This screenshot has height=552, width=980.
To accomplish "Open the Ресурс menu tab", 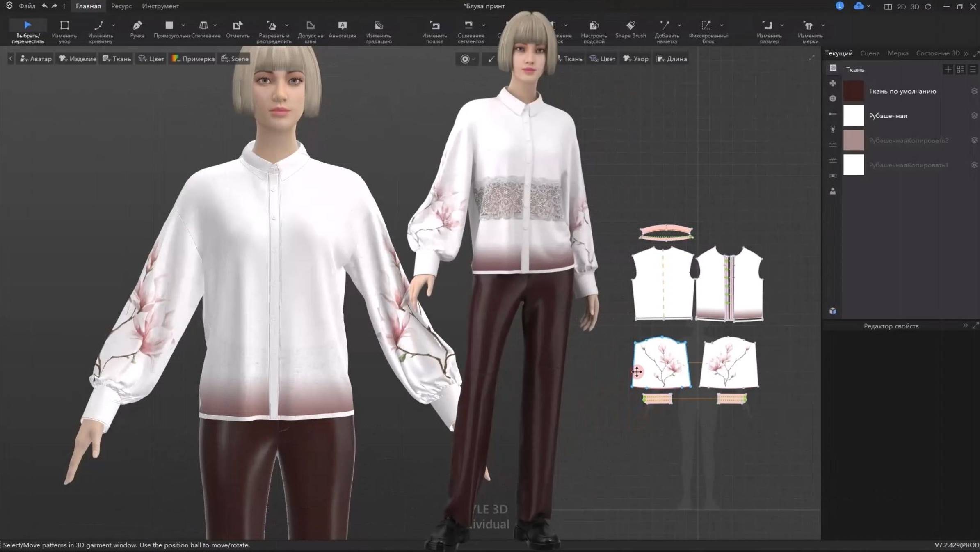I will pyautogui.click(x=121, y=6).
